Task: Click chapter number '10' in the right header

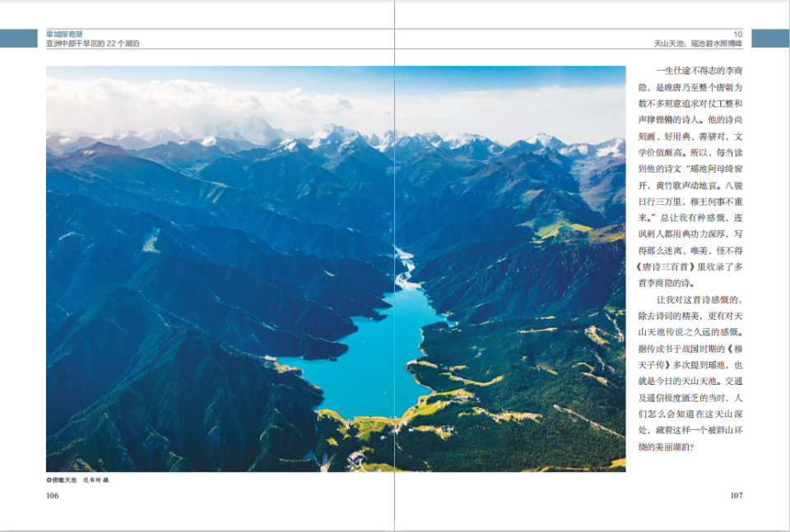Action: click(x=737, y=35)
